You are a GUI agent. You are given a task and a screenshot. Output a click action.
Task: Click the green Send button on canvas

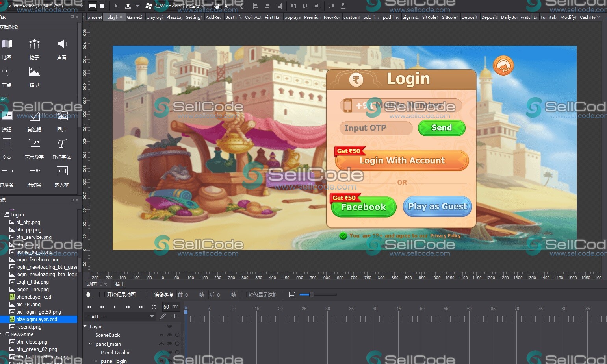click(442, 128)
